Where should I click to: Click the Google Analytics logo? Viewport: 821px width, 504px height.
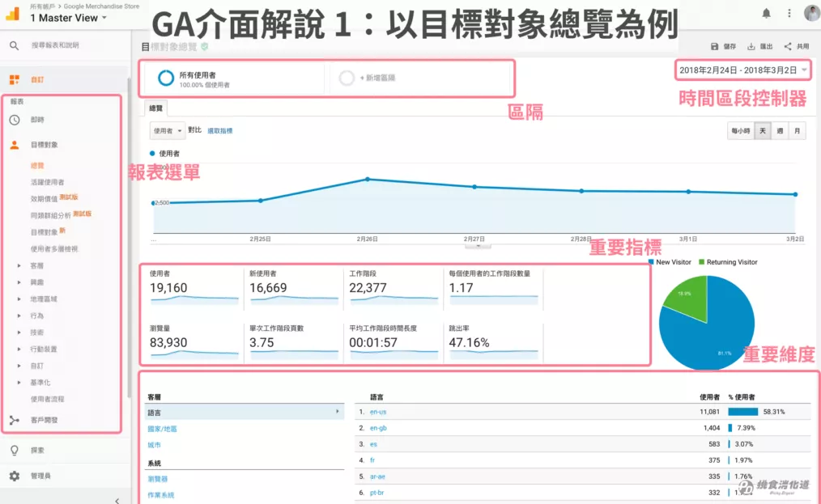(x=13, y=13)
